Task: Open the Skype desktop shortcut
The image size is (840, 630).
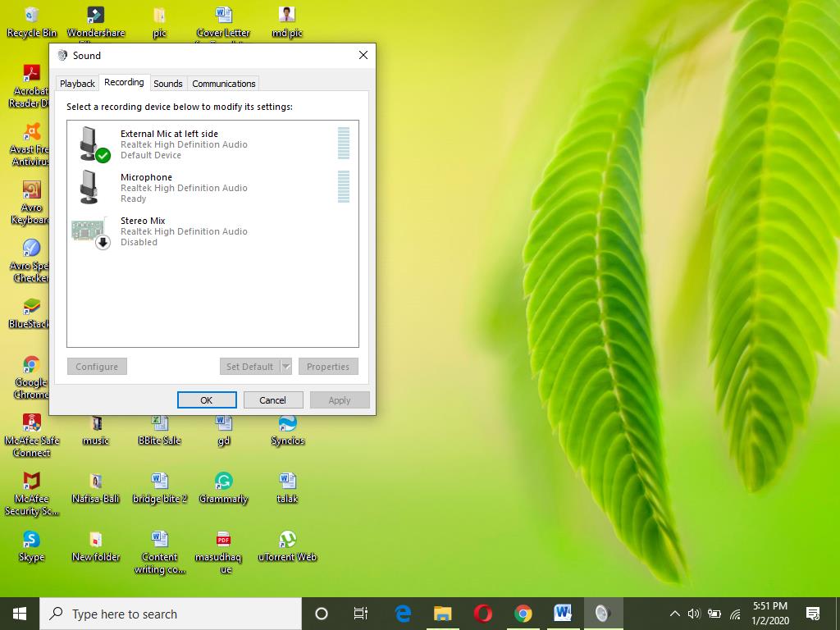Action: pyautogui.click(x=31, y=540)
